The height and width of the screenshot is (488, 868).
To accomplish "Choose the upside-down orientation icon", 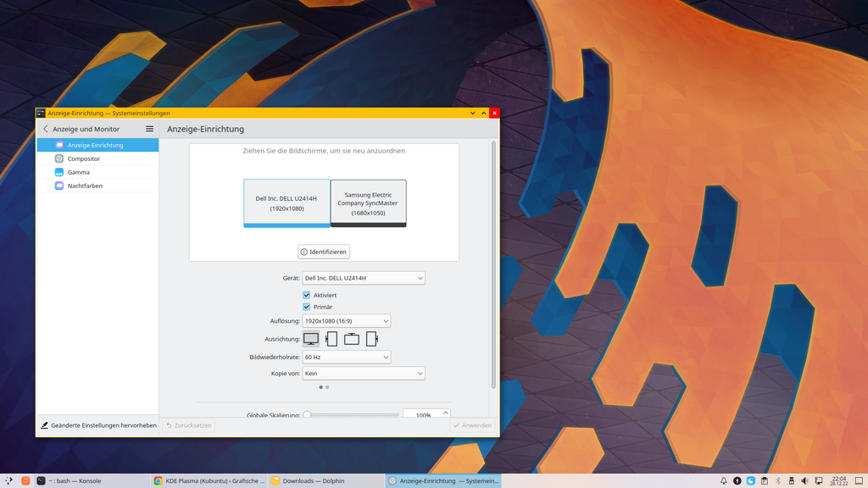I will (x=351, y=339).
